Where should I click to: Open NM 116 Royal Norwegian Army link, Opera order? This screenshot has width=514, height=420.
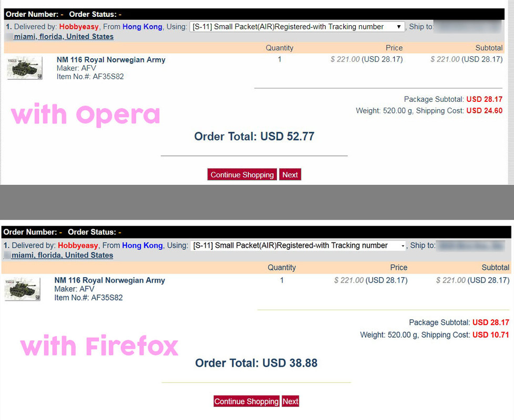[111, 59]
